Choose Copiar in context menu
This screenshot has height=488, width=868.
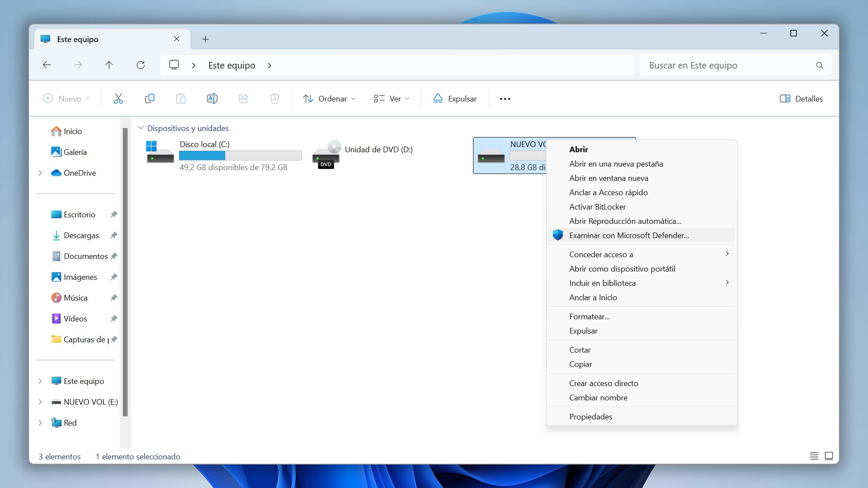pyautogui.click(x=642, y=364)
